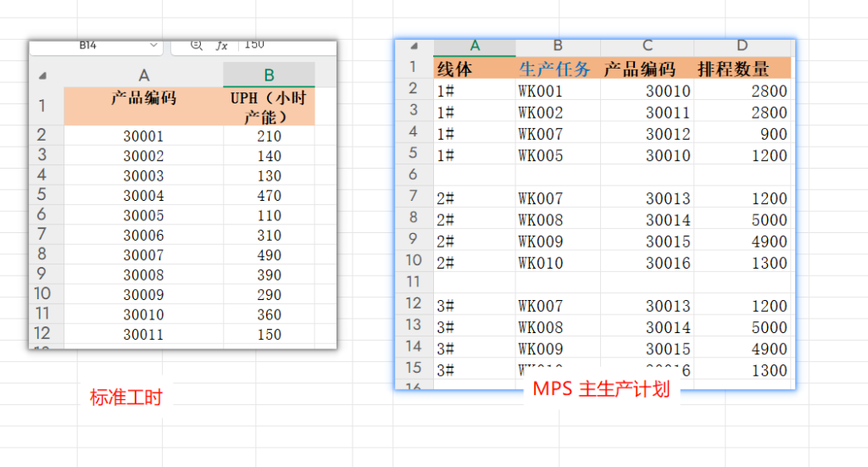Viewport: 868px width, 467px height.
Task: Click the fx insert function icon
Action: 221,46
